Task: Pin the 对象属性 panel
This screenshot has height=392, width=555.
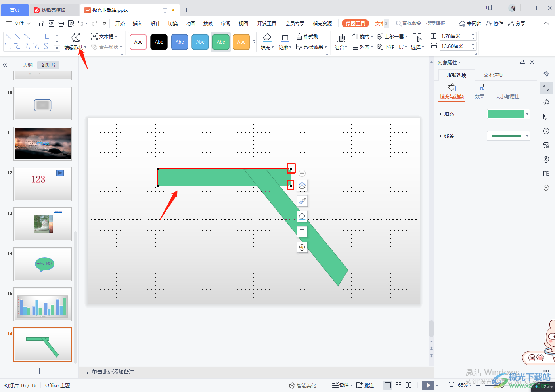Action: 522,62
